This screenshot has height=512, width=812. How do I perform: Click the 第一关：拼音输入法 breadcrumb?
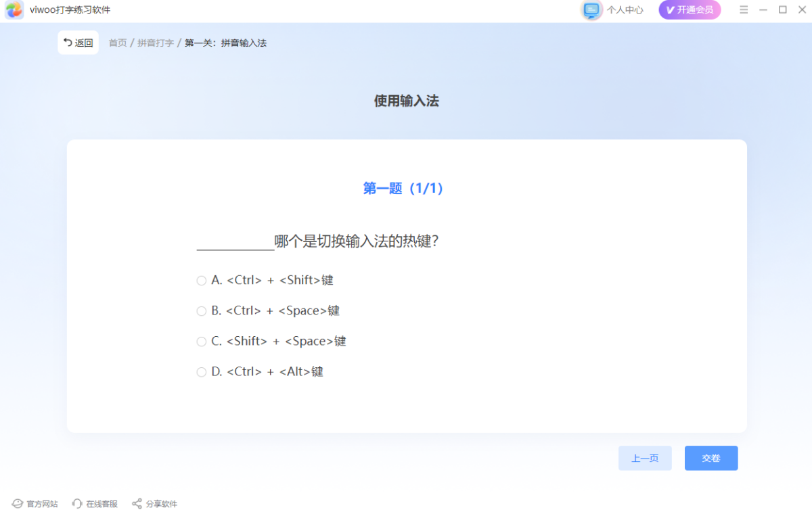coord(225,43)
